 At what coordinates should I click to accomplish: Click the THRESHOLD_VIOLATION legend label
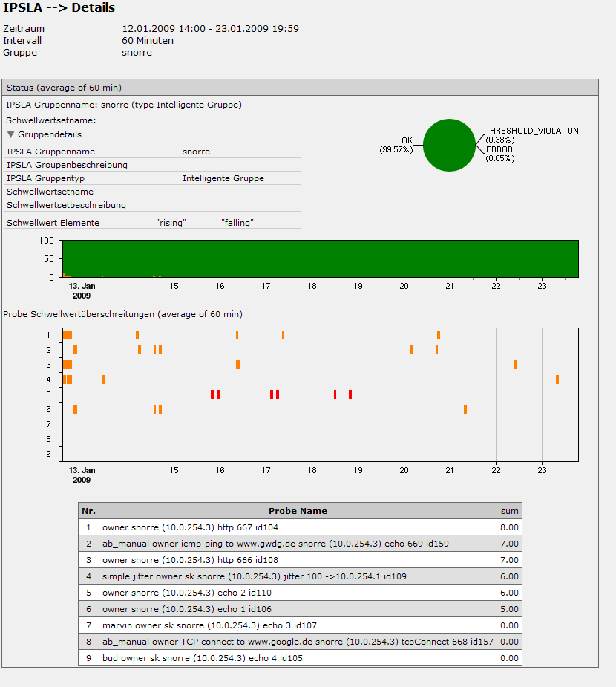(531, 131)
